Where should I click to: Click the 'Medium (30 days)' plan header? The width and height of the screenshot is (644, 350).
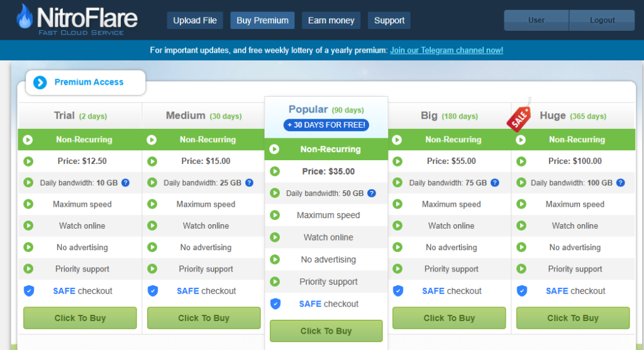point(204,116)
